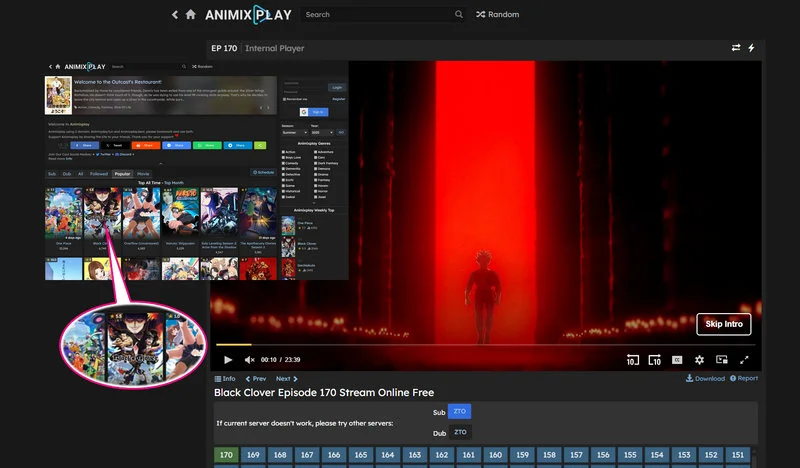The width and height of the screenshot is (800, 468).
Task: Check the Drama genre checkbox
Action: (x=316, y=175)
